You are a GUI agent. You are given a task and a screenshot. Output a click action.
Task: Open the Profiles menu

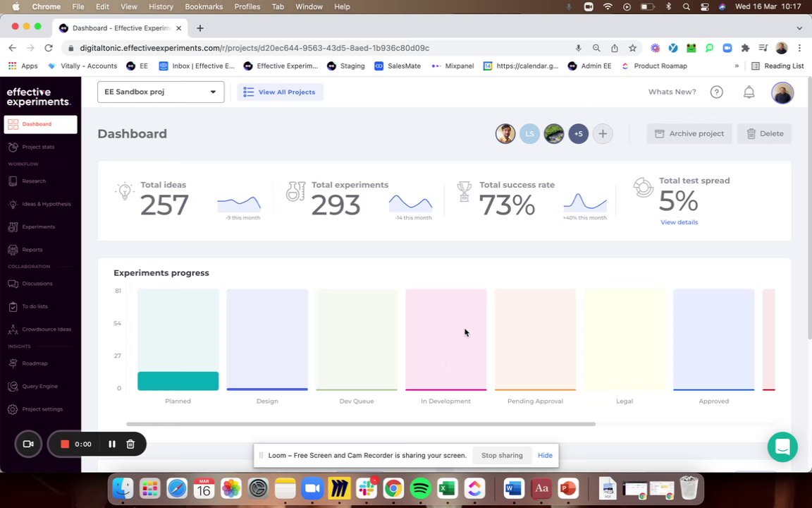click(247, 7)
